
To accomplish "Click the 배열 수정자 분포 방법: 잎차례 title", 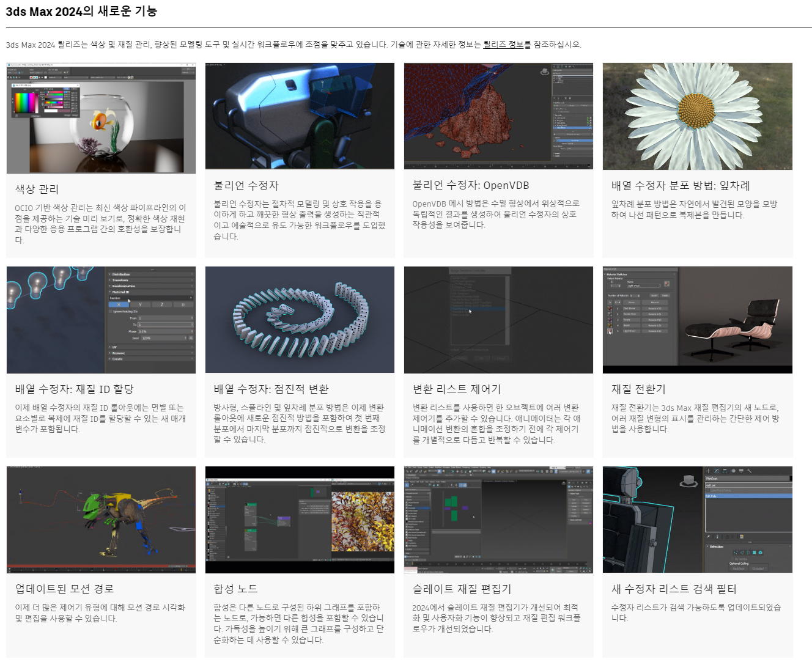I will point(681,185).
